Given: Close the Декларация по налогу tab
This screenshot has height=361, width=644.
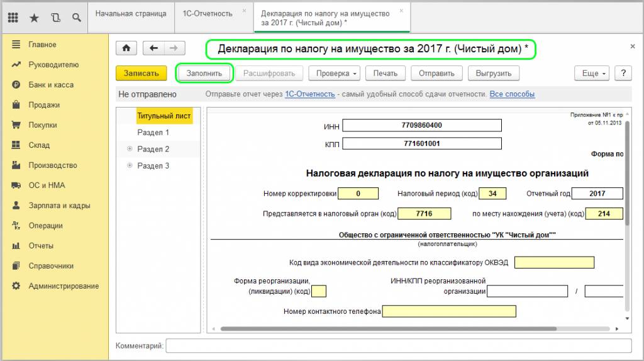Looking at the screenshot, I should (401, 11).
